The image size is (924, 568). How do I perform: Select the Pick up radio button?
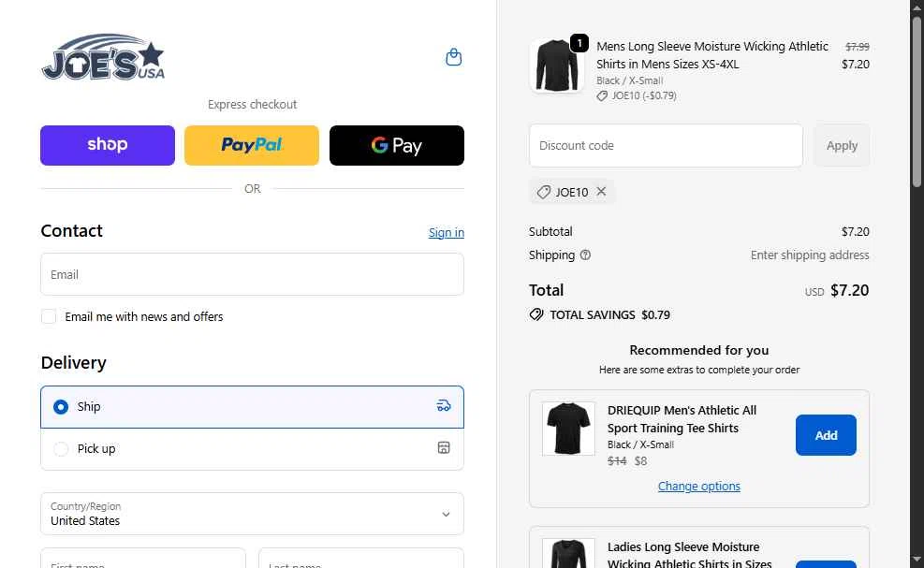pyautogui.click(x=61, y=449)
